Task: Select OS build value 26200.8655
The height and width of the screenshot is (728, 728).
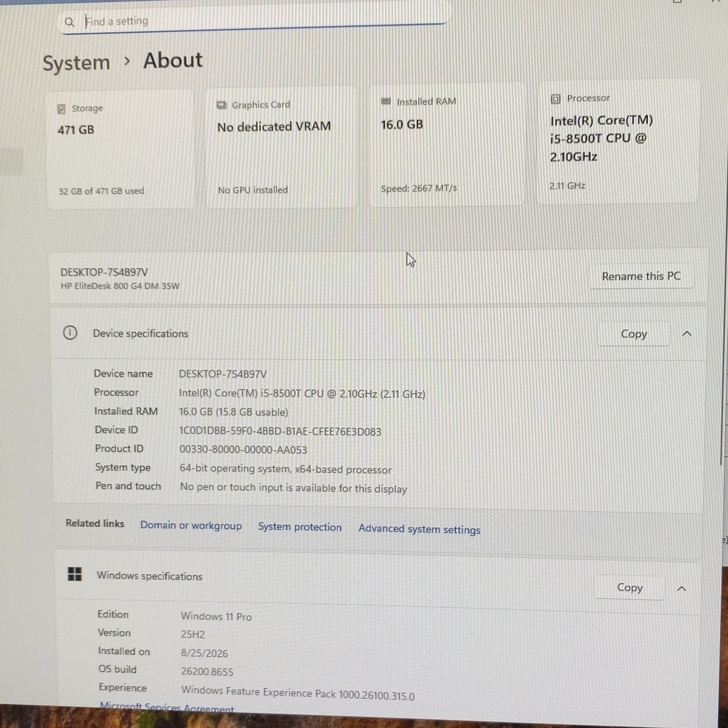Action: [207, 672]
